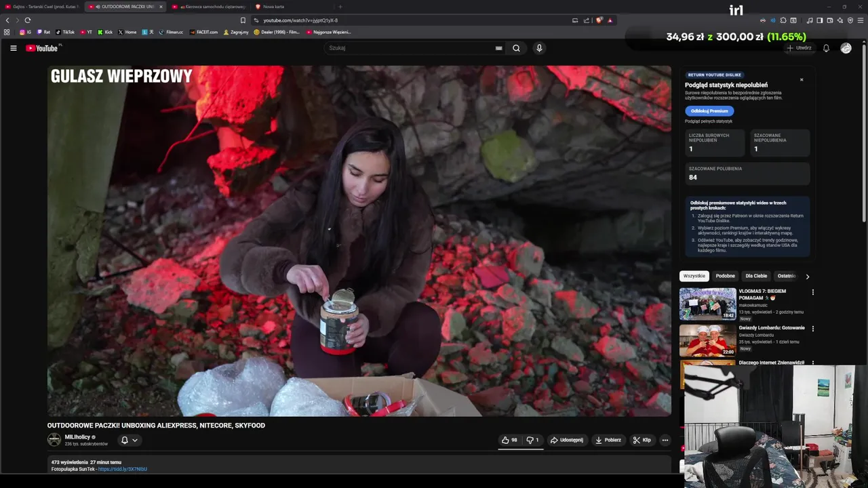Show more filter chips with the right chevron

tap(807, 277)
